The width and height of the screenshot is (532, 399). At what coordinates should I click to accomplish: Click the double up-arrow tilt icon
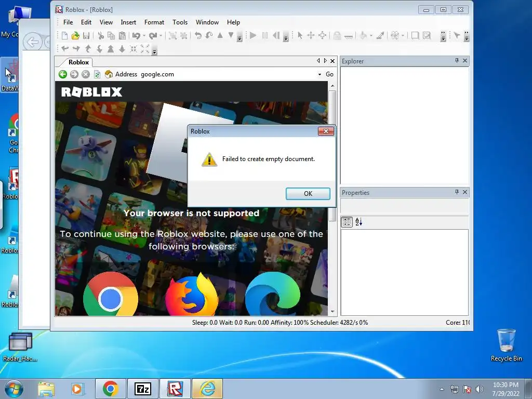[x=111, y=49]
